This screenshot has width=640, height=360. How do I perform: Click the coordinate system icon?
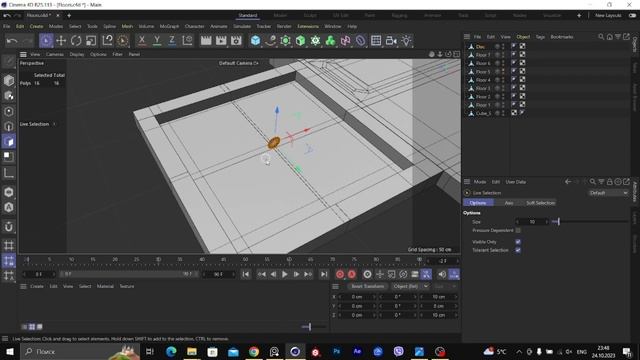187,40
